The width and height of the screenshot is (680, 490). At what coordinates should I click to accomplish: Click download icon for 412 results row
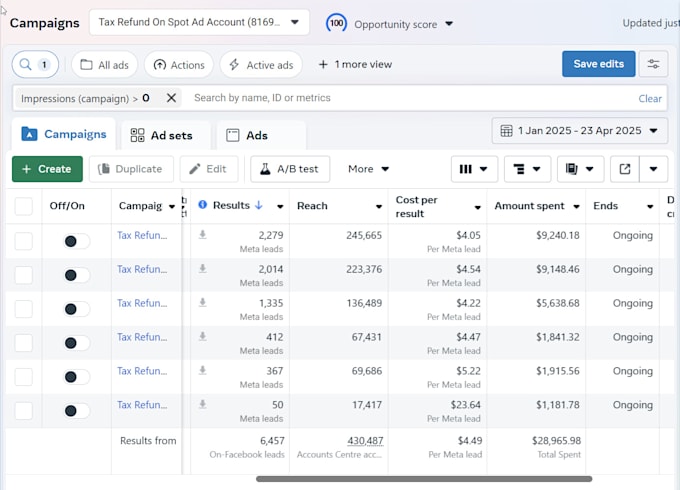(203, 336)
